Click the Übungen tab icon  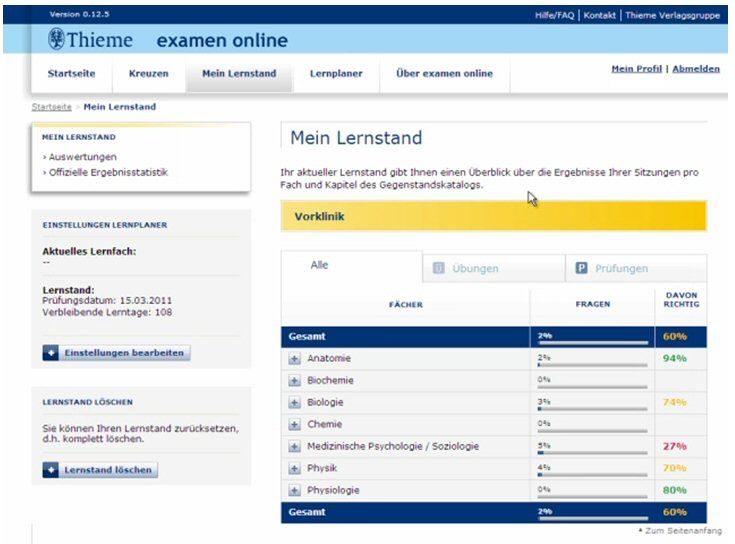(x=438, y=268)
